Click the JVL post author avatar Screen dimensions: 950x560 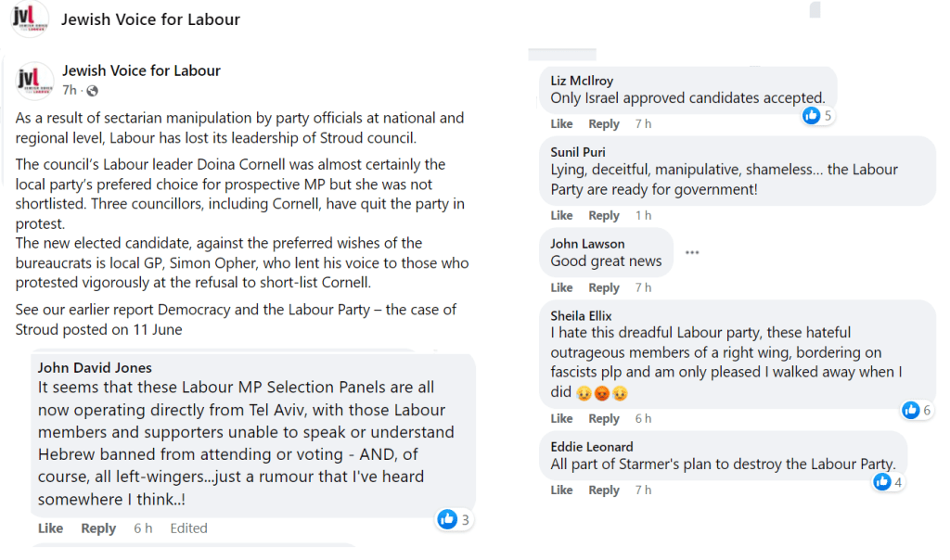point(35,80)
